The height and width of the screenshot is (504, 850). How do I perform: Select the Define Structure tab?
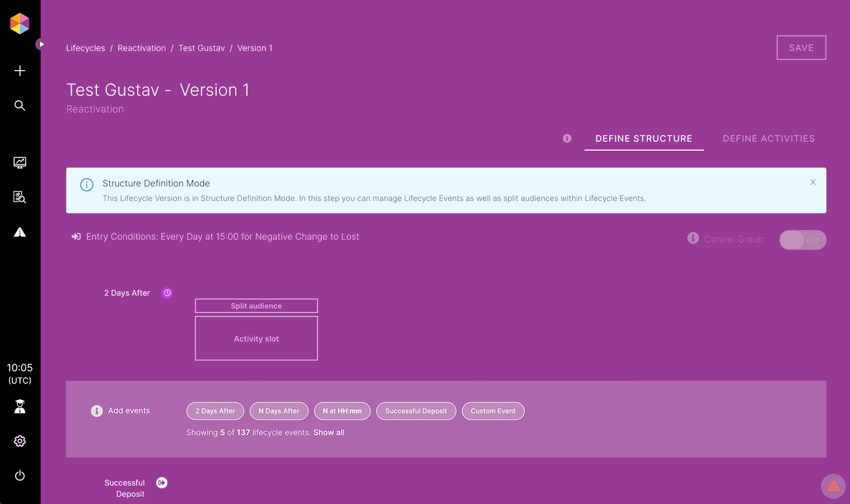[x=643, y=138]
